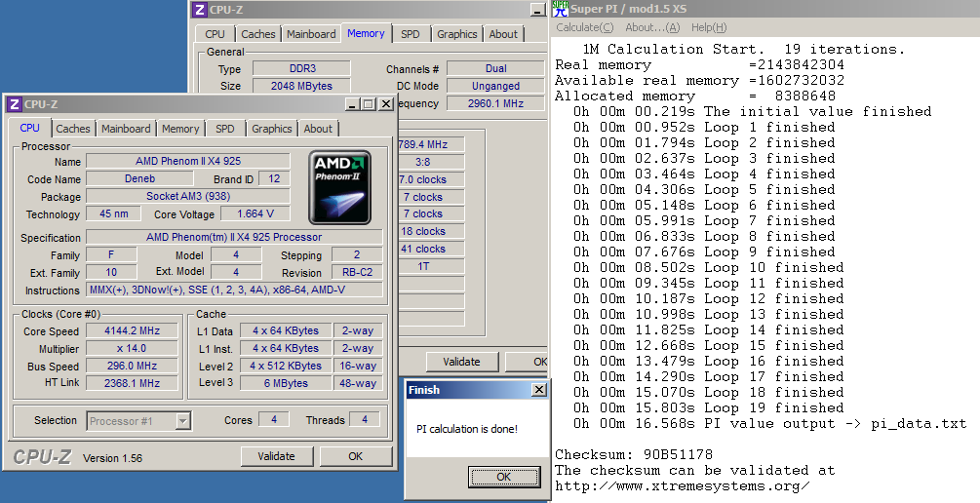
Task: Click the Super PI title bar icon
Action: (x=560, y=9)
